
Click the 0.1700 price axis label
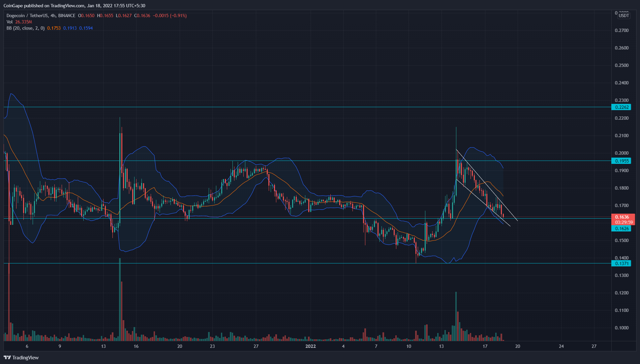pyautogui.click(x=622, y=205)
